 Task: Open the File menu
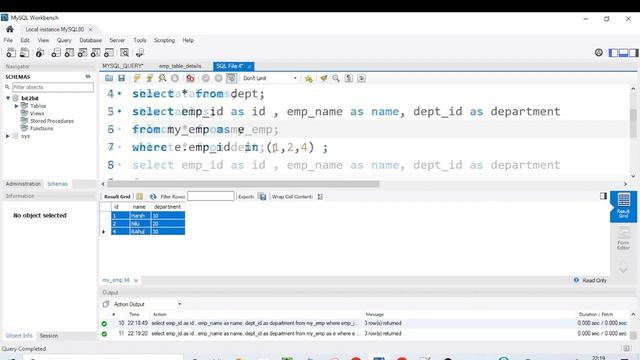(x=8, y=40)
